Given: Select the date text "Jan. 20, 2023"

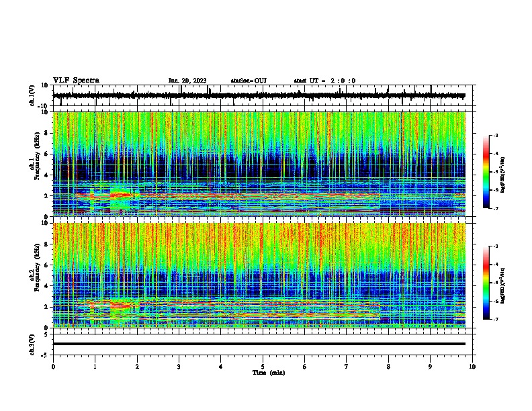Looking at the screenshot, I should [x=187, y=81].
